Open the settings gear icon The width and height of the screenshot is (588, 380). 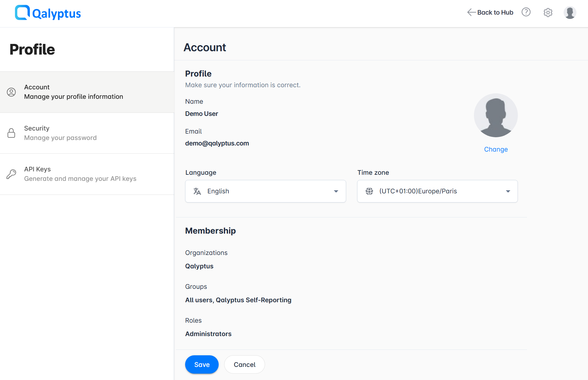[548, 13]
